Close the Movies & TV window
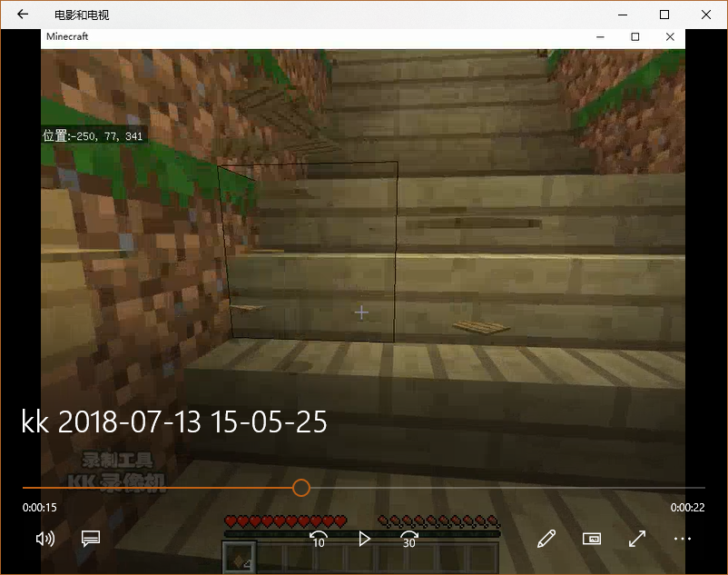Viewport: 728px width, 575px height. point(706,15)
